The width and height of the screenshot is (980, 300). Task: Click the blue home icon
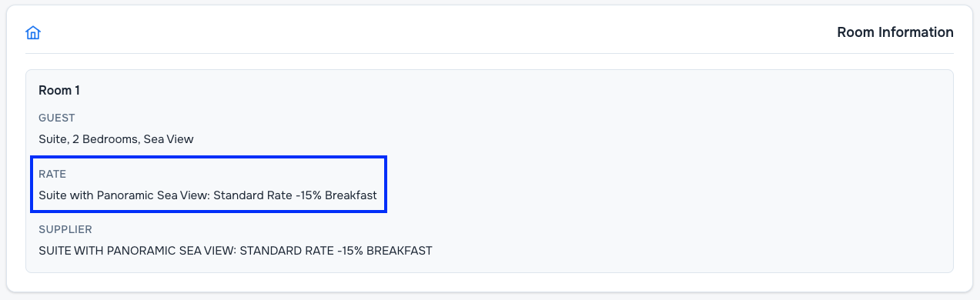(33, 32)
